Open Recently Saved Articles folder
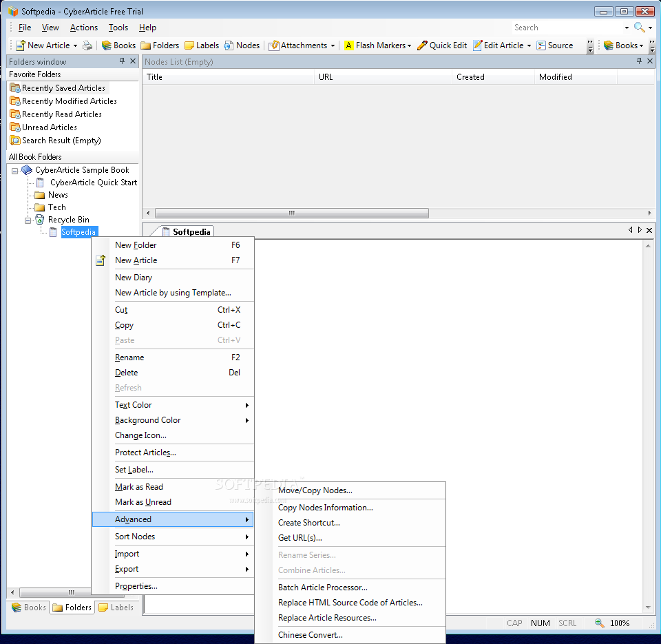The width and height of the screenshot is (661, 644). [x=58, y=87]
